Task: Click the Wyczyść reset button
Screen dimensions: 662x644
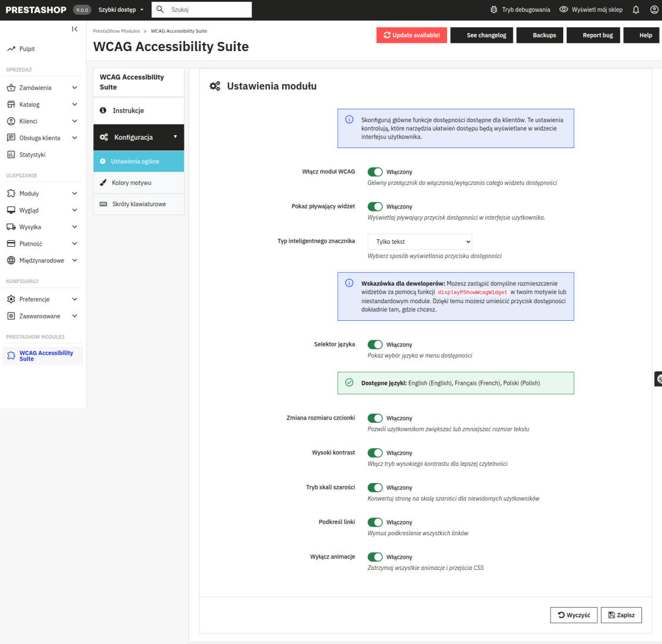Action: (x=574, y=615)
